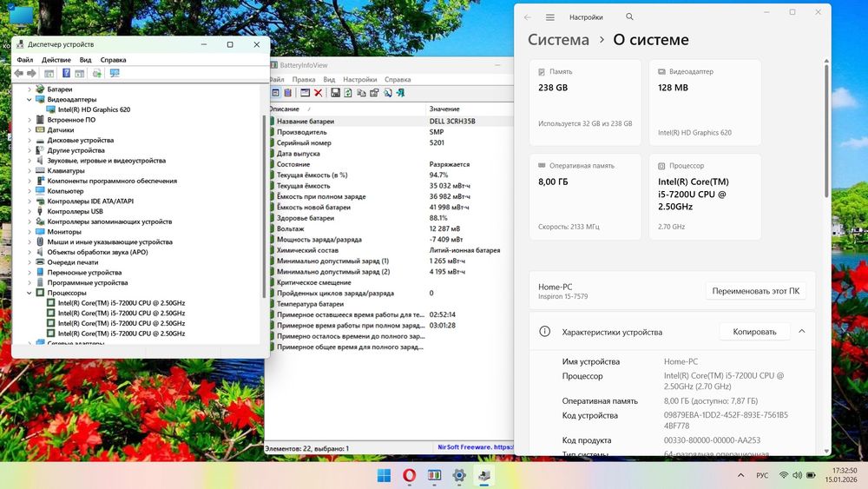Click the Wi-Fi icon in the system tray
This screenshot has height=489, width=868.
[x=783, y=475]
